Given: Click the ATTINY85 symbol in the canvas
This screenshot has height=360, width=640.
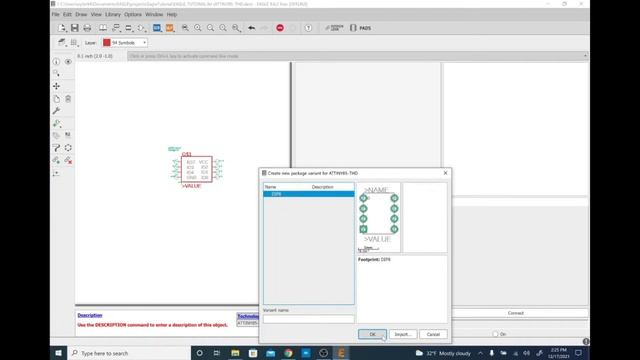Looking at the screenshot, I should [197, 169].
